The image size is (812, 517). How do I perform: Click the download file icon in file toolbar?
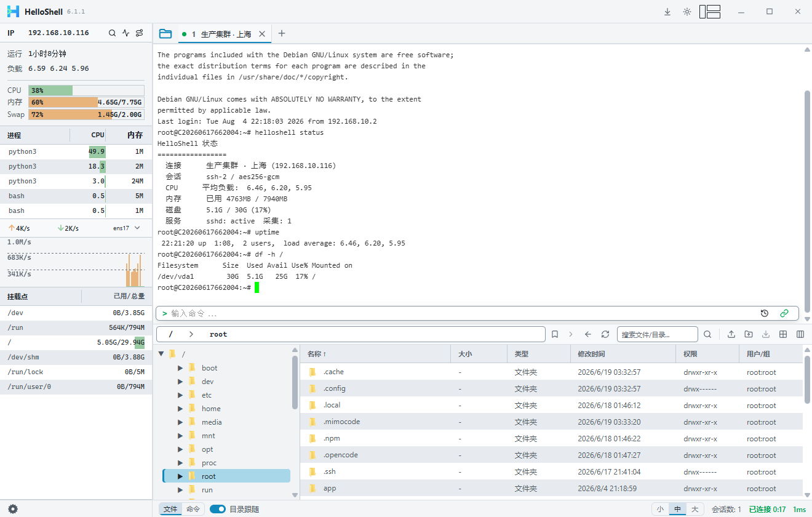(x=766, y=334)
